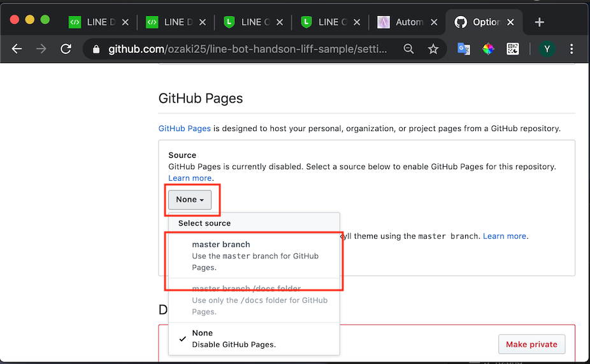This screenshot has height=364, width=590.
Task: Open the QR code extension icon
Action: click(x=512, y=49)
